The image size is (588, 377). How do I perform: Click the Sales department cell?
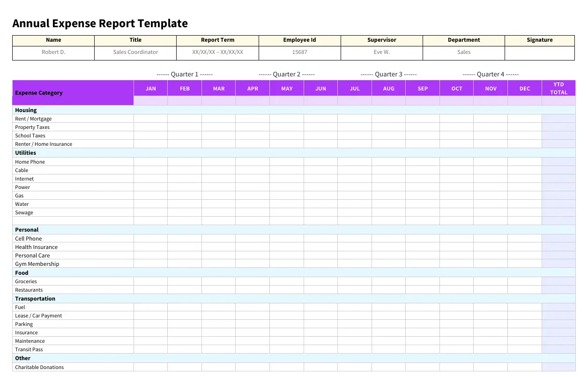click(463, 52)
